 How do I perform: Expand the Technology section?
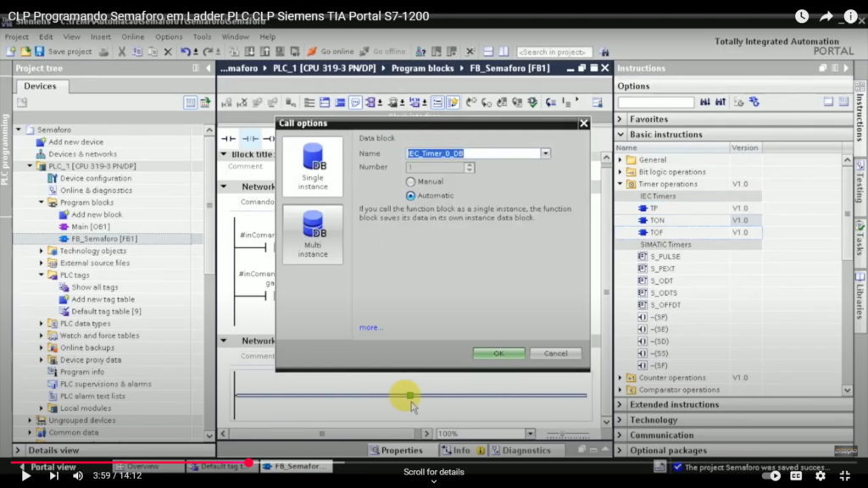(620, 420)
